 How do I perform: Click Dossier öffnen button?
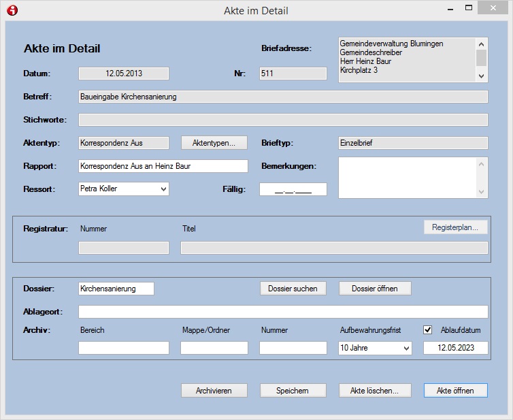coord(375,289)
